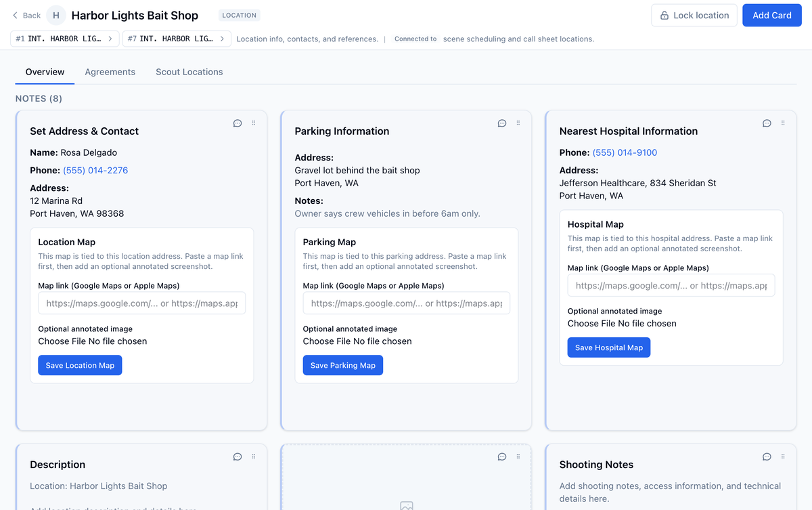Click the Set Address & Contact card title
This screenshot has height=510, width=812.
click(x=84, y=131)
